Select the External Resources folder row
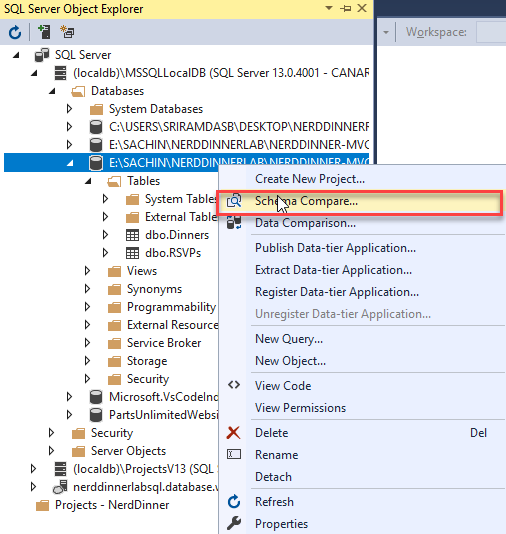 point(172,325)
